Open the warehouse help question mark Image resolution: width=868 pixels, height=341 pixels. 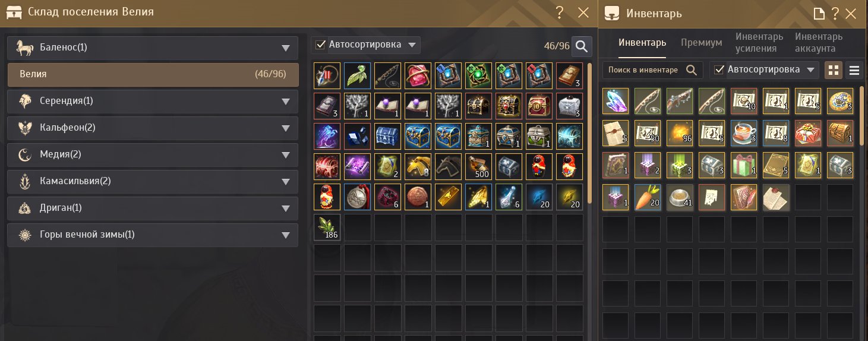point(560,12)
